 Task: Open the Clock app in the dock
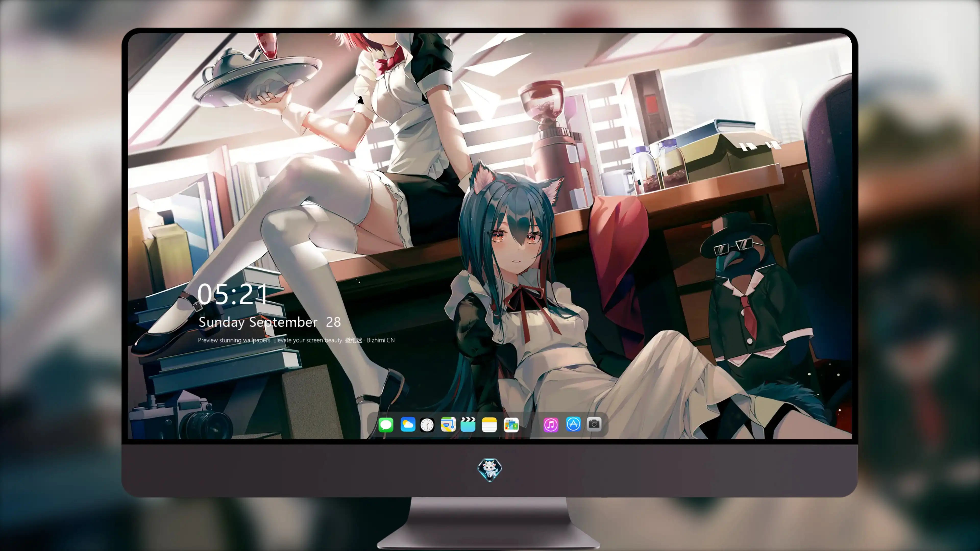pos(427,425)
